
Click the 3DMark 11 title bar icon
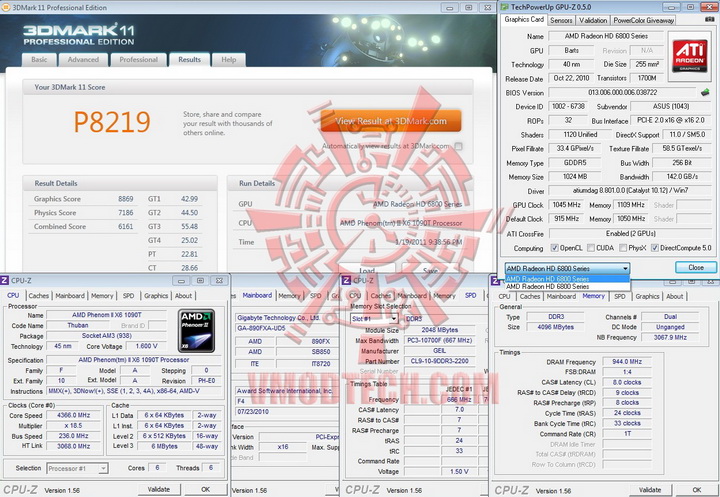(6, 7)
